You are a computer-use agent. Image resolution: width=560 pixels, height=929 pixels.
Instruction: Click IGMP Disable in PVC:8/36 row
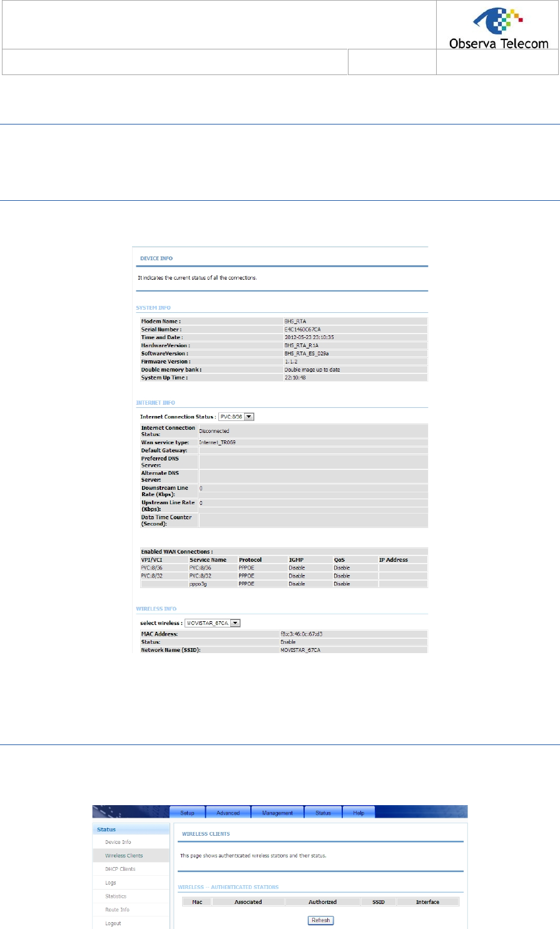297,568
